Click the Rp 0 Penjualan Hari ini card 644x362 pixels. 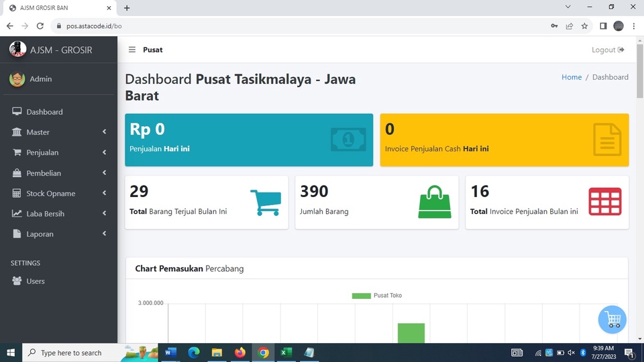[249, 140]
